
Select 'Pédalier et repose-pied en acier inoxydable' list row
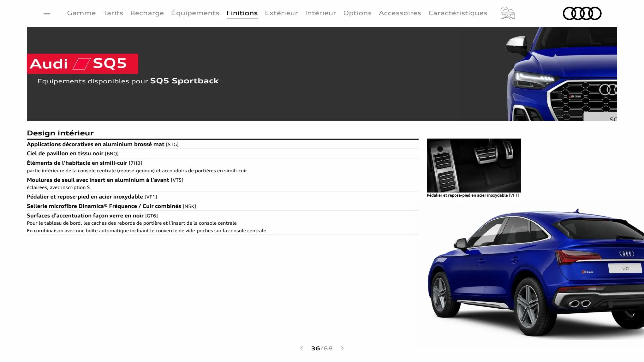pyautogui.click(x=223, y=197)
